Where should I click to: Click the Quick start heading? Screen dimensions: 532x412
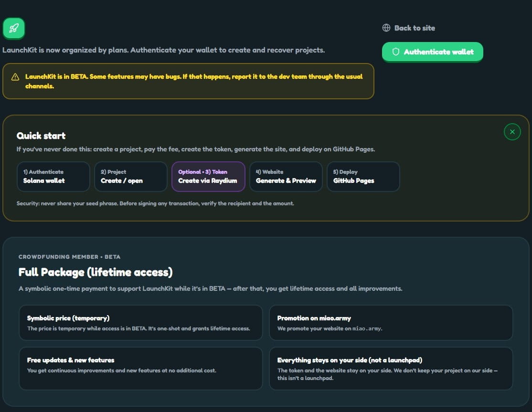click(x=41, y=136)
